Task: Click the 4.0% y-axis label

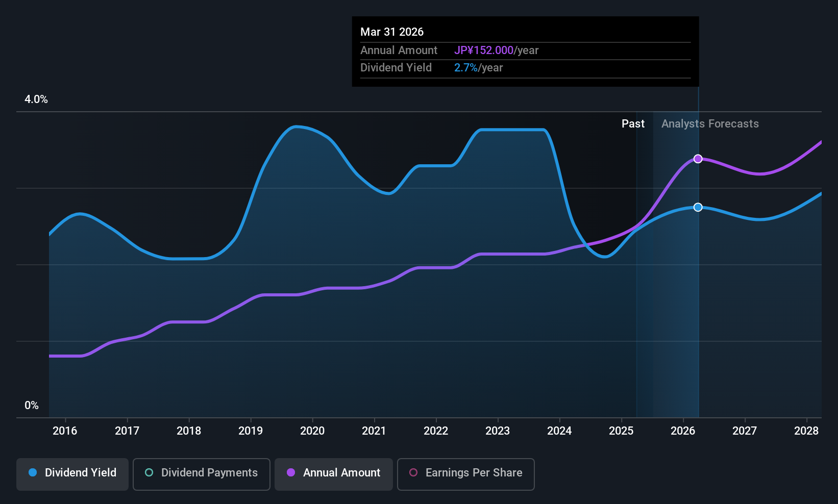Action: click(36, 99)
